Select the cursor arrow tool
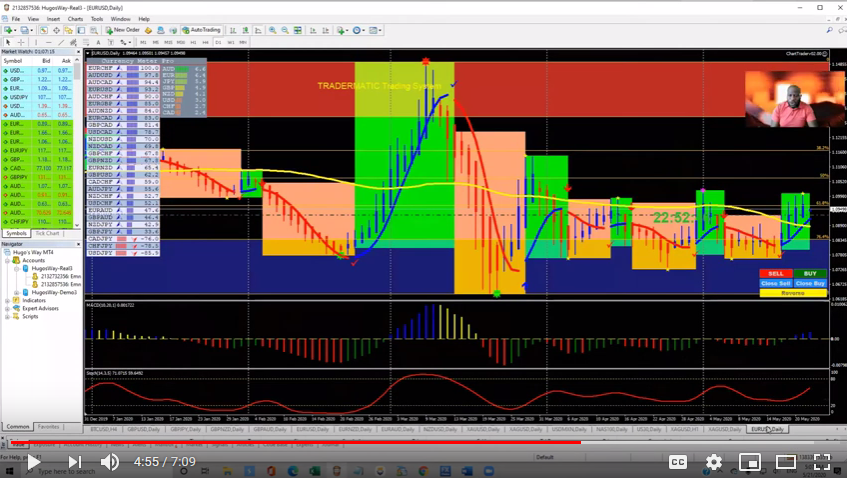The image size is (847, 478). (x=8, y=42)
